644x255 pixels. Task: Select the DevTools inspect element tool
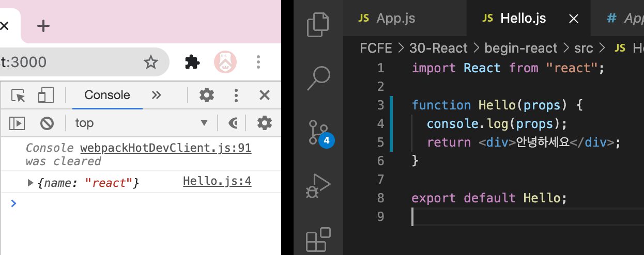click(x=18, y=95)
